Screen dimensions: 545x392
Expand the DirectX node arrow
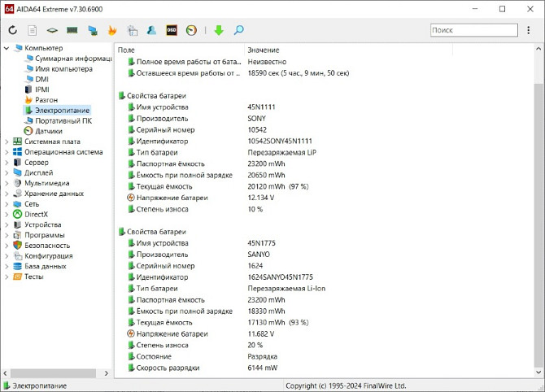pyautogui.click(x=7, y=215)
